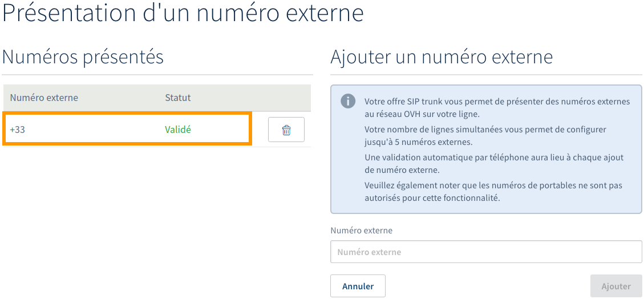Click the Numéro externe label above the input
Screen dimensions: 644x299
pyautogui.click(x=361, y=231)
